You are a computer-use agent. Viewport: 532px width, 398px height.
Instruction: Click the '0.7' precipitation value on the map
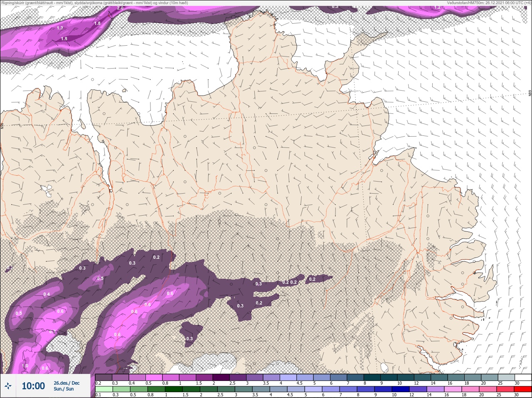(52, 332)
